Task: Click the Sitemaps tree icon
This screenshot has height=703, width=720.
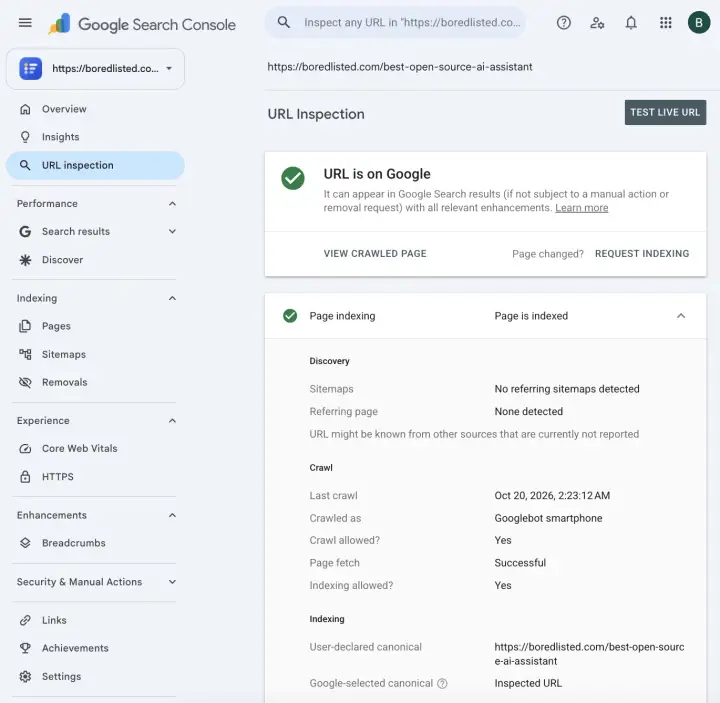Action: coord(25,354)
